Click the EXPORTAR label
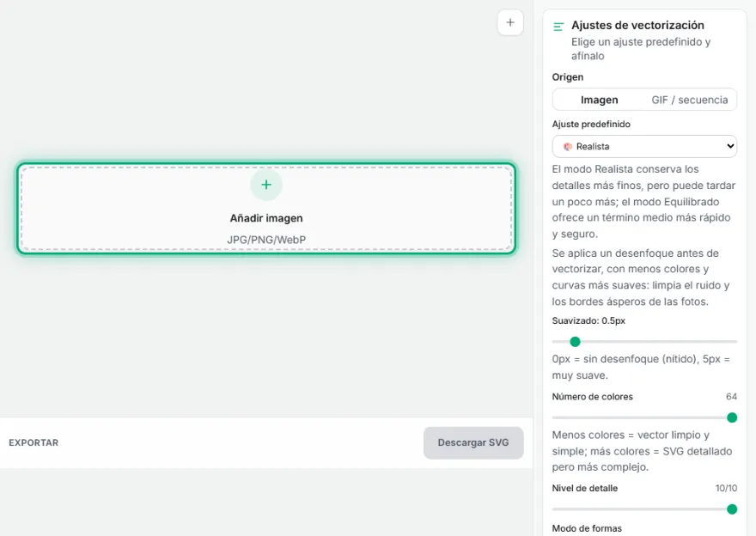Image resolution: width=756 pixels, height=536 pixels. pyautogui.click(x=34, y=442)
